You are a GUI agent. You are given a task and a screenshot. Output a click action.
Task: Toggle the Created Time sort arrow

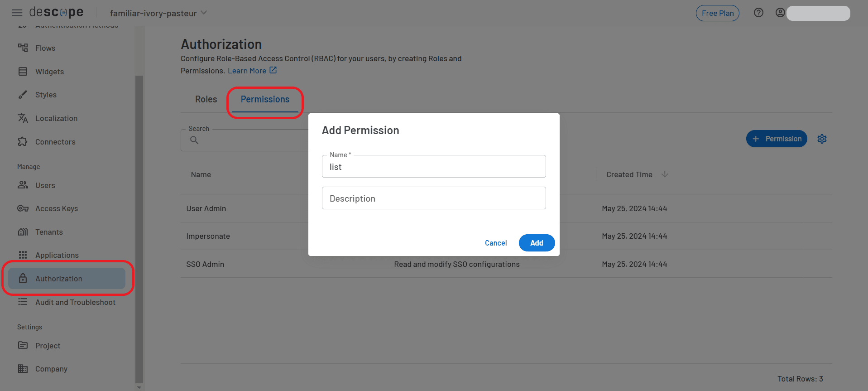[x=664, y=174]
